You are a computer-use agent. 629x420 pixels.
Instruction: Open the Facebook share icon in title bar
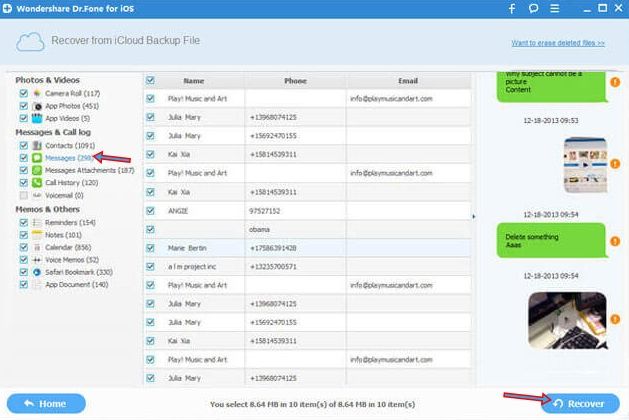pos(512,8)
